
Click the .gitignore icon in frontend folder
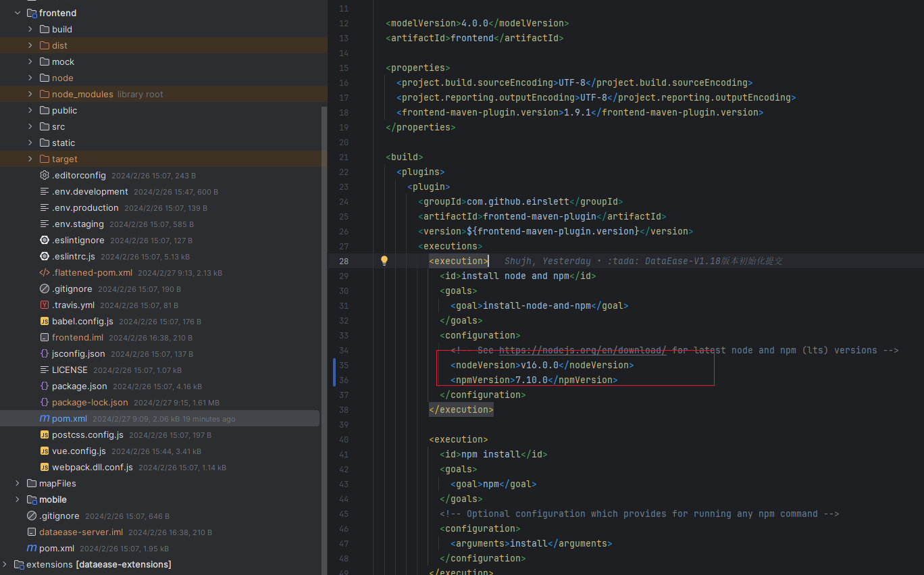click(x=45, y=289)
